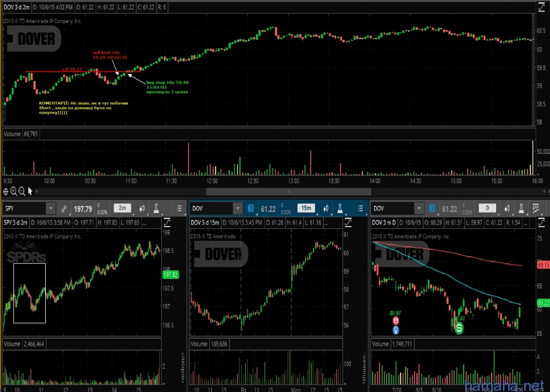
Task: Click the DOV 5 d 15m chart title
Action: tap(205, 223)
